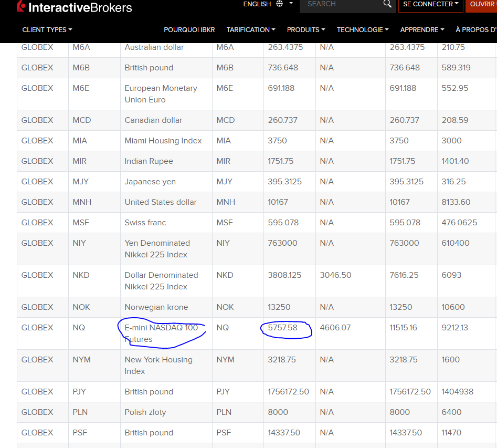
Task: Expand the TARIFICATION menu
Action: (251, 30)
